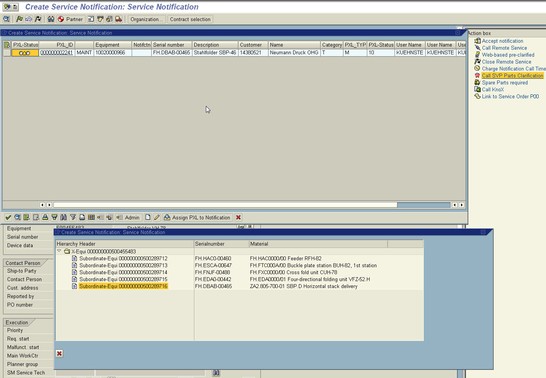
Task: Click the horizontal scrollbar thumb in PXL table
Action: coord(424,205)
